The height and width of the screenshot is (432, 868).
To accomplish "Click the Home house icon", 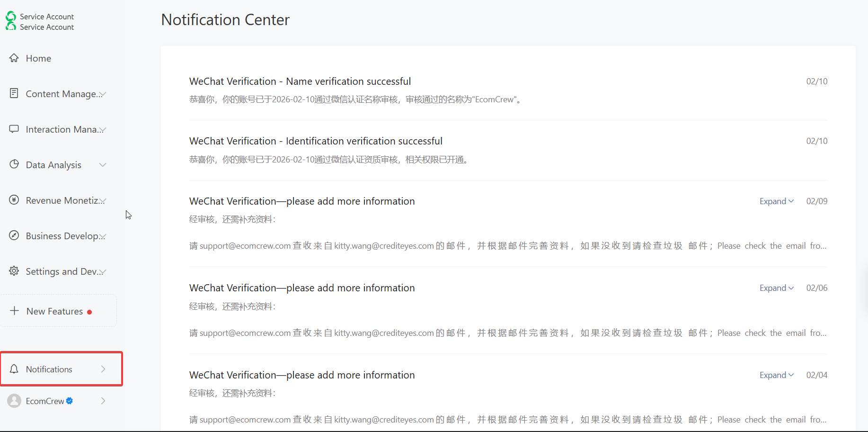I will click(14, 58).
